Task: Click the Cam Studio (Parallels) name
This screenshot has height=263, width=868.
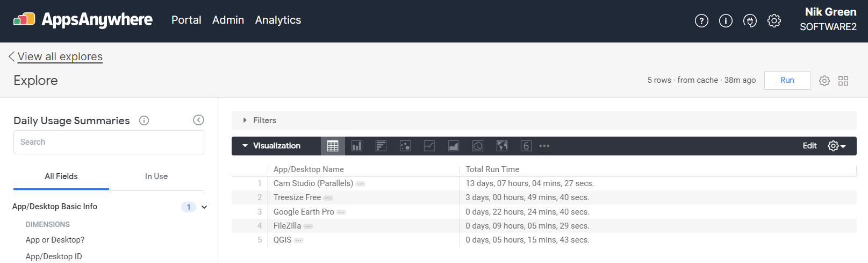Action: pyautogui.click(x=313, y=183)
